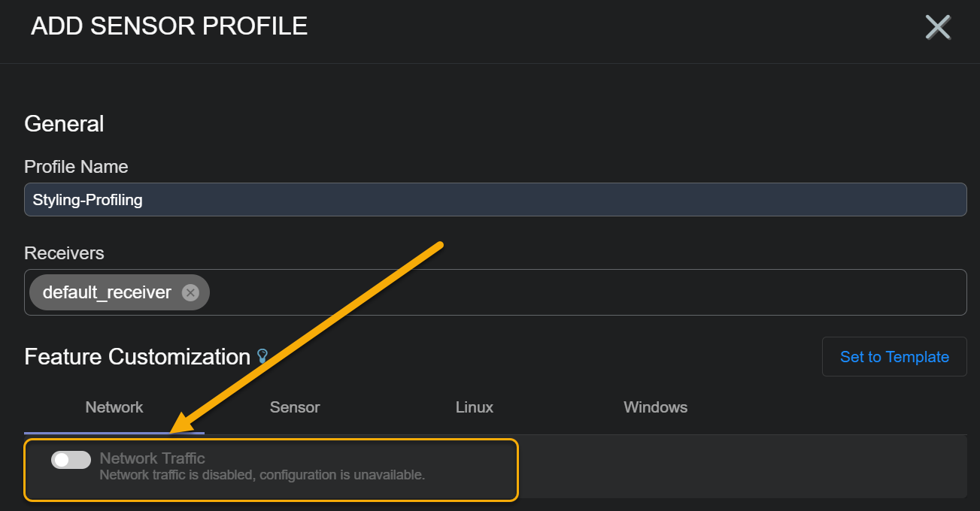Select the Network tab
The height and width of the screenshot is (511, 980).
coord(114,407)
